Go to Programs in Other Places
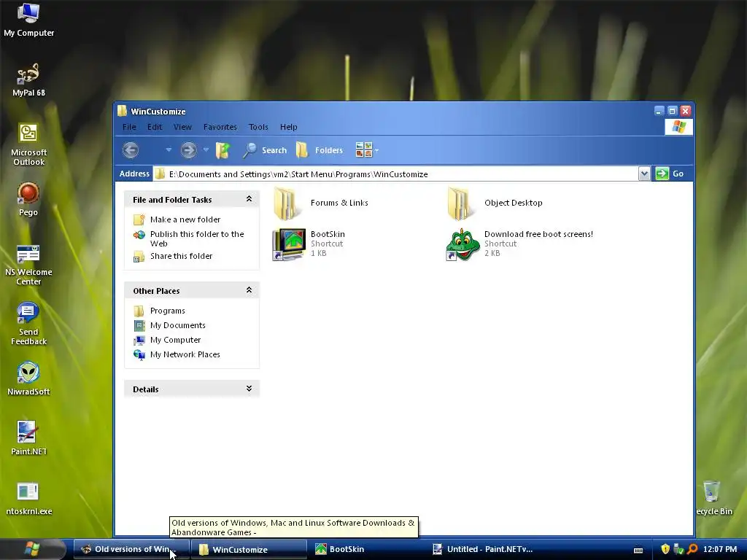The width and height of the screenshot is (747, 560). coord(167,311)
